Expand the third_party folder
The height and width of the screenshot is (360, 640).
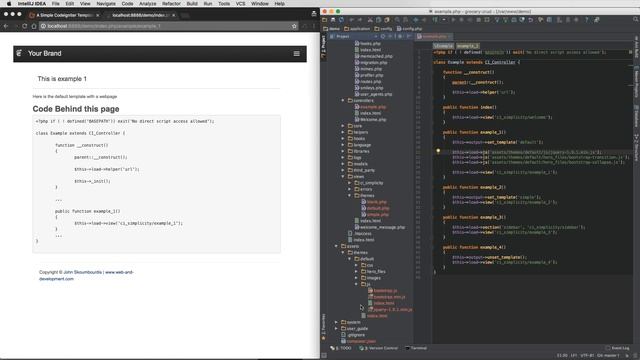tap(343, 170)
